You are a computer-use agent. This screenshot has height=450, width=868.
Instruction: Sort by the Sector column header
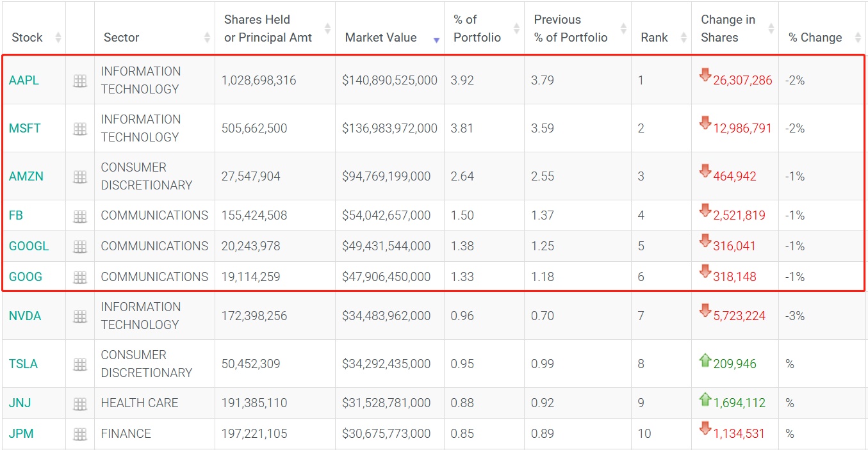click(122, 38)
